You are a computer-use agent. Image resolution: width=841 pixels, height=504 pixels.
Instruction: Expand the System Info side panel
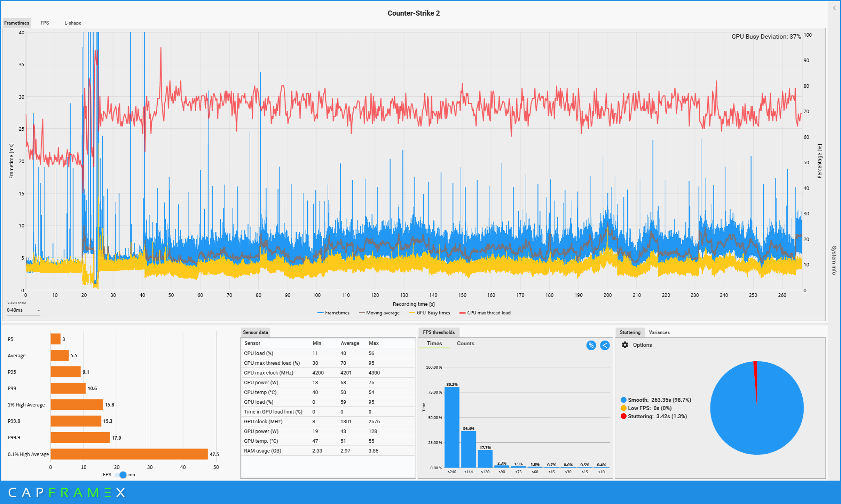click(834, 260)
